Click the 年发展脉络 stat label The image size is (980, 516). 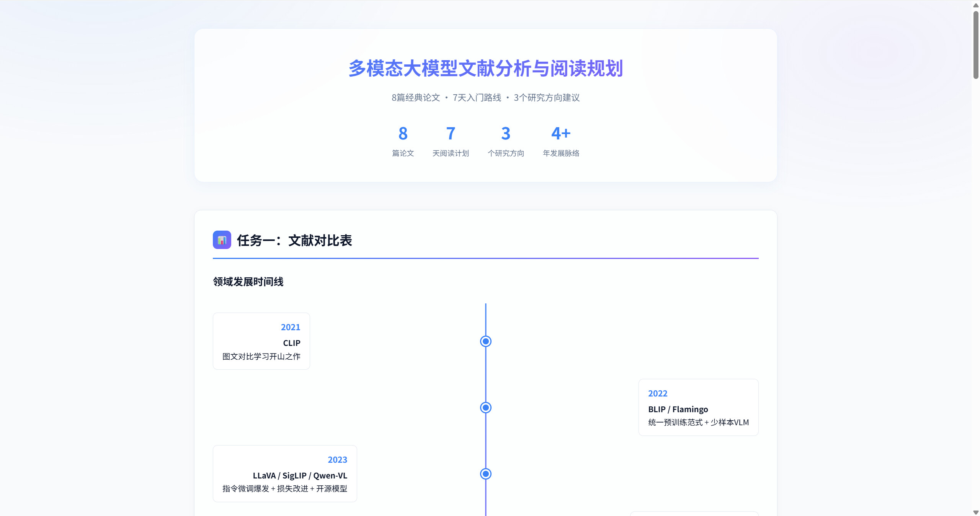click(x=561, y=153)
